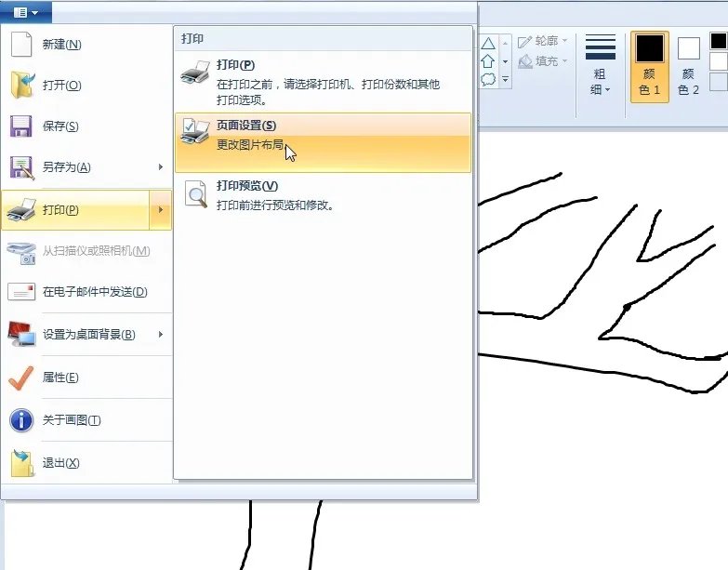Open the 填充 fill dropdown
The image size is (728, 570).
[x=543, y=61]
